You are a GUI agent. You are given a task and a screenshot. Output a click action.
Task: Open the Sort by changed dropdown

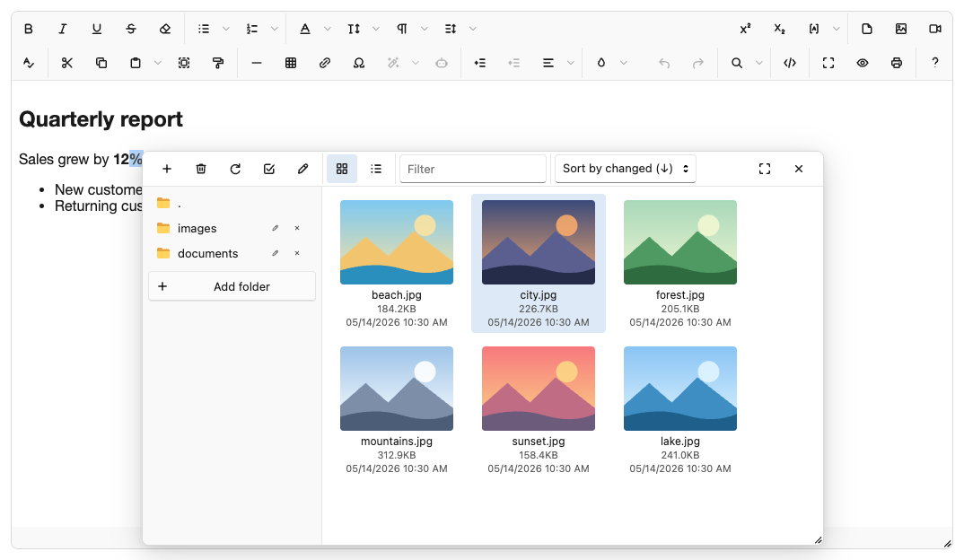(626, 169)
